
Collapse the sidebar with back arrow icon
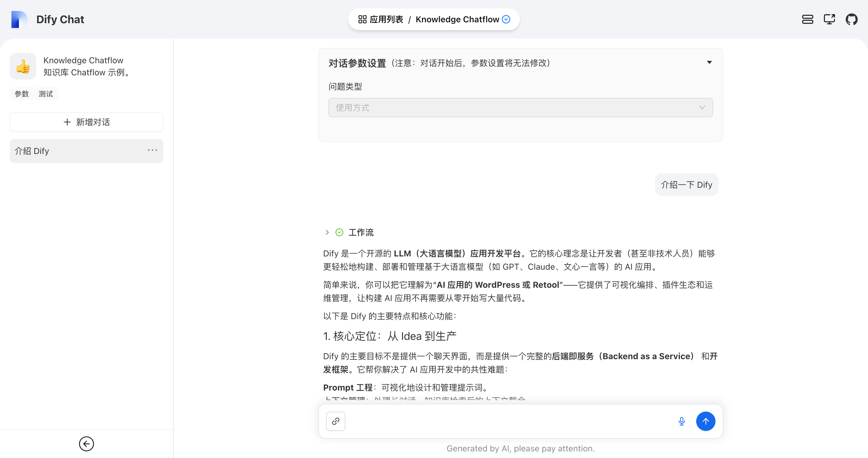click(x=86, y=444)
